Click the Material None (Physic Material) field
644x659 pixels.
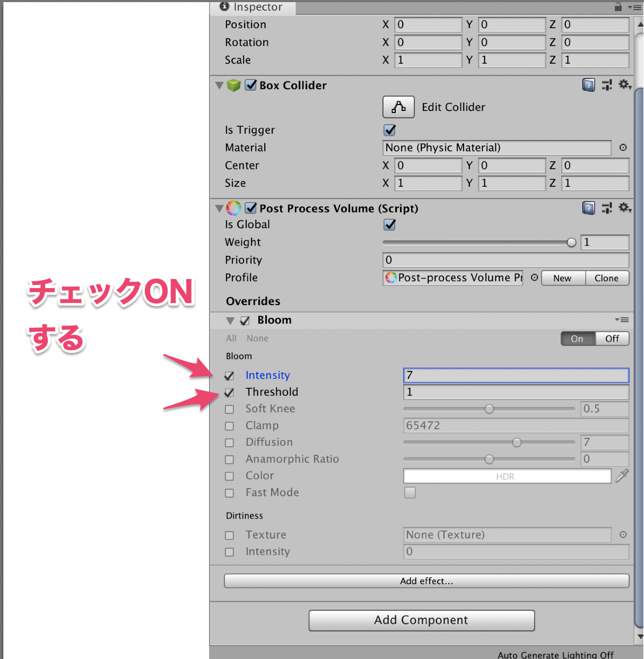497,148
